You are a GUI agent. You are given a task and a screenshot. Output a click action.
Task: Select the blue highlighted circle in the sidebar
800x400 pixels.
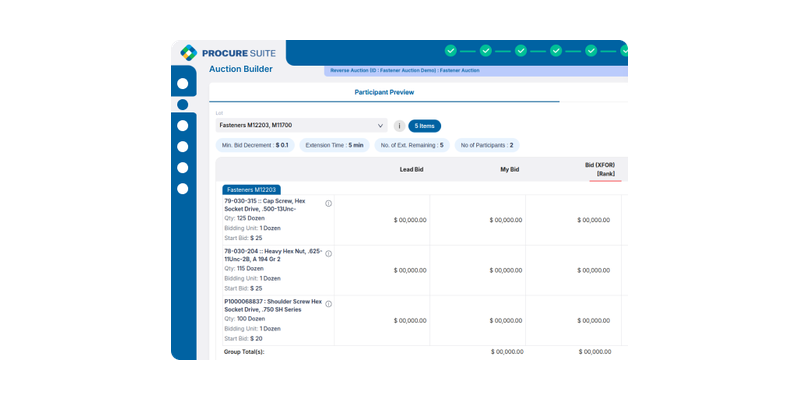click(183, 105)
